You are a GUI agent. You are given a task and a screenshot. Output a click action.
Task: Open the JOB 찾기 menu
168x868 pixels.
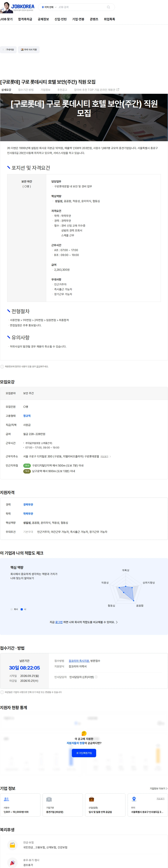point(6,19)
